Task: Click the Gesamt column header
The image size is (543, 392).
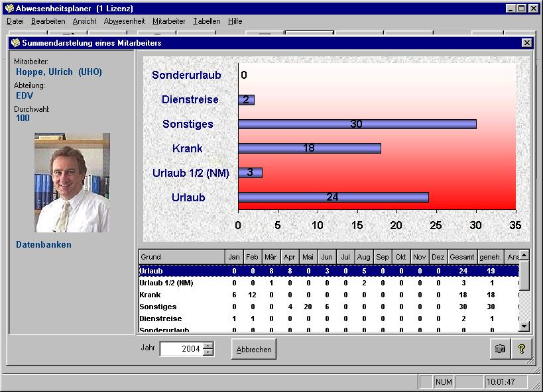Action: tap(461, 257)
